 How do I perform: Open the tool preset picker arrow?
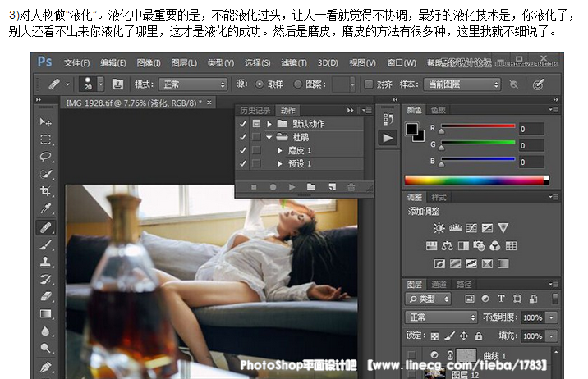pyautogui.click(x=68, y=84)
